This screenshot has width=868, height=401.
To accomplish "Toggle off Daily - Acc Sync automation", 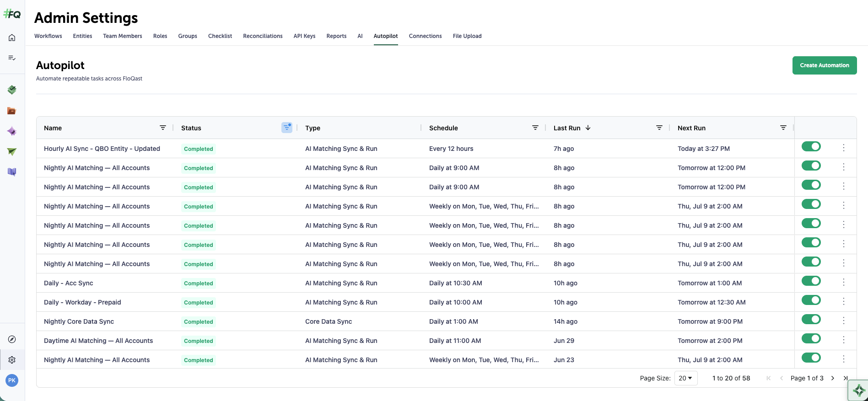I will pyautogui.click(x=811, y=281).
